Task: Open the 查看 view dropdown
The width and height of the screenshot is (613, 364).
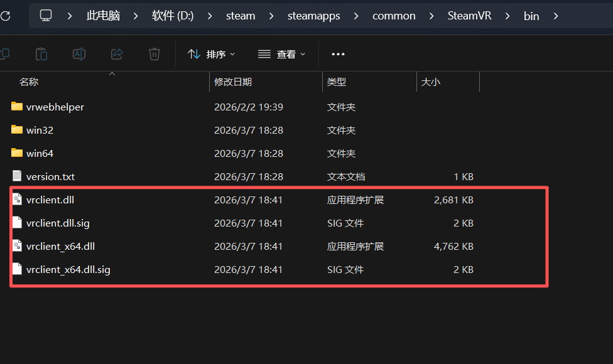Action: 281,54
